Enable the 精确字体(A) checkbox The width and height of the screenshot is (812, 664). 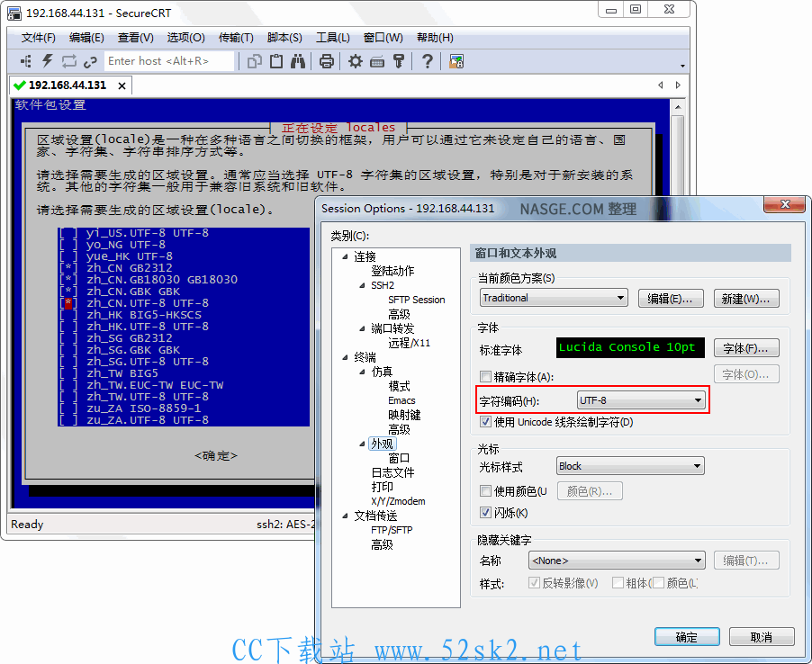pyautogui.click(x=485, y=376)
